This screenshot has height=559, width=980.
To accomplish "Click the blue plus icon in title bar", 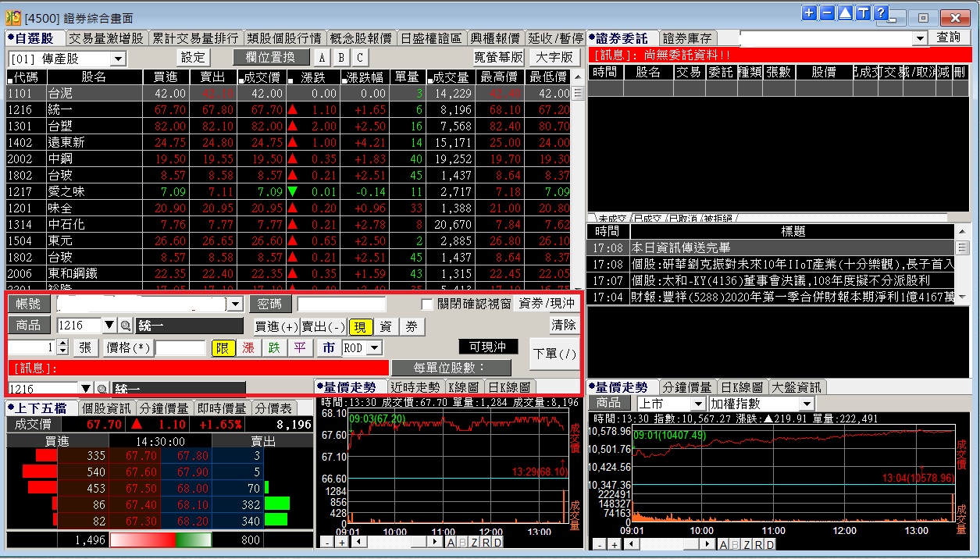I will coord(809,13).
